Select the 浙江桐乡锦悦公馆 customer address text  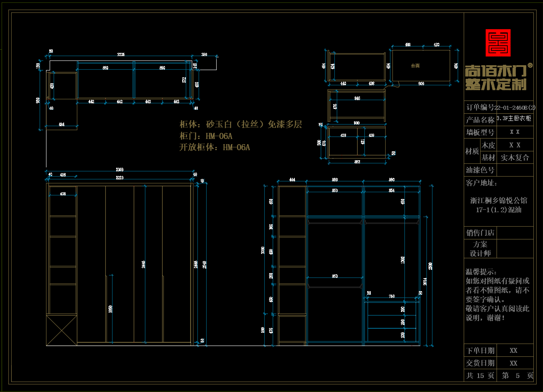[499, 201]
